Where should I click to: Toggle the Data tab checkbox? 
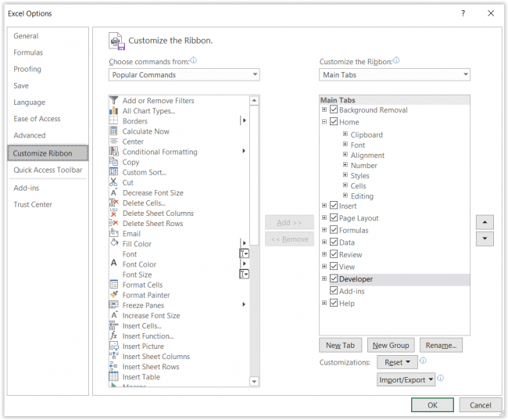[334, 242]
